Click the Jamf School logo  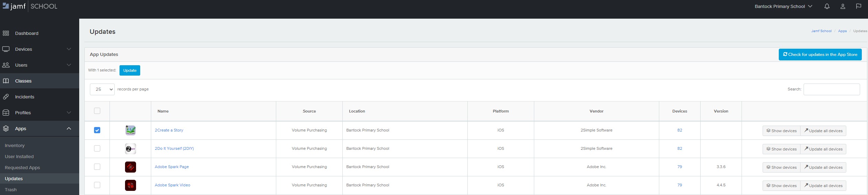coord(30,6)
